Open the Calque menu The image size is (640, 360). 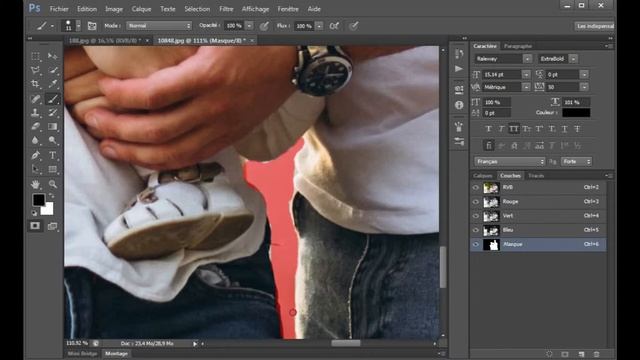point(141,9)
